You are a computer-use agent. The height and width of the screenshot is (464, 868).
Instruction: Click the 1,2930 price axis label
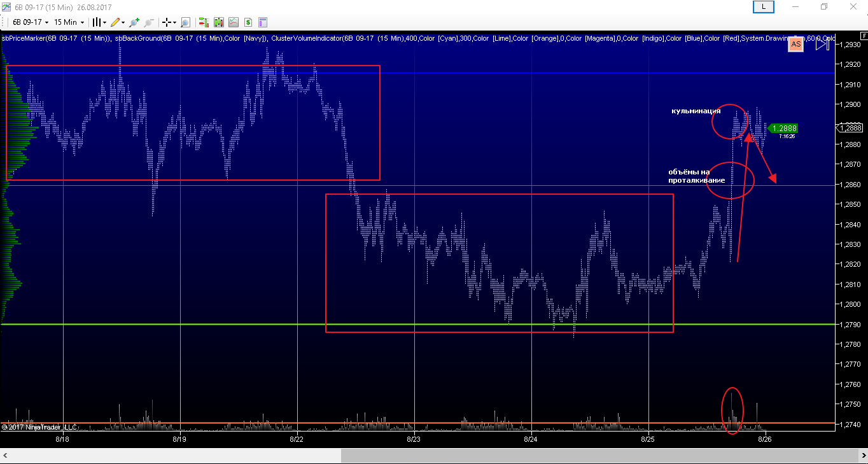tap(850, 45)
